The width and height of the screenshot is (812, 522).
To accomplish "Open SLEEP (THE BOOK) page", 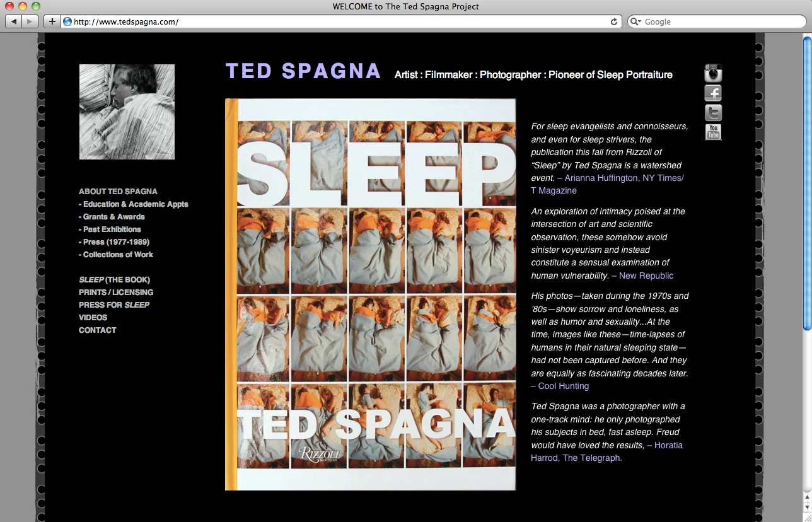I will (x=114, y=279).
